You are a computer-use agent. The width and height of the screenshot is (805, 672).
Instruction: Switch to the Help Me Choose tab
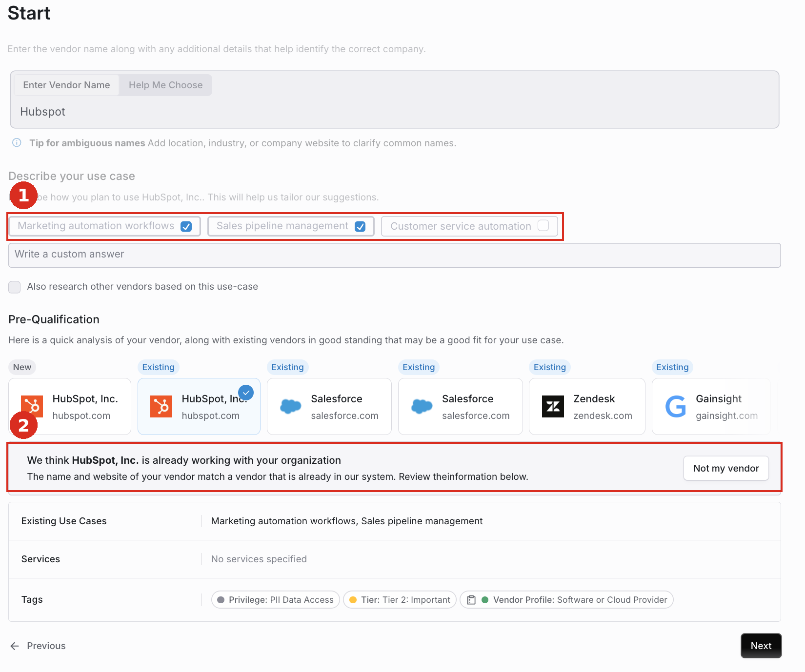click(166, 85)
